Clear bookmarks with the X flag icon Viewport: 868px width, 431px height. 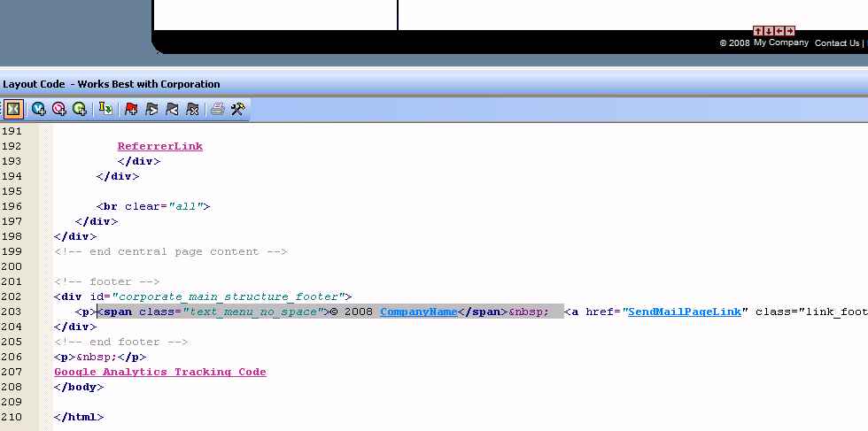[192, 109]
